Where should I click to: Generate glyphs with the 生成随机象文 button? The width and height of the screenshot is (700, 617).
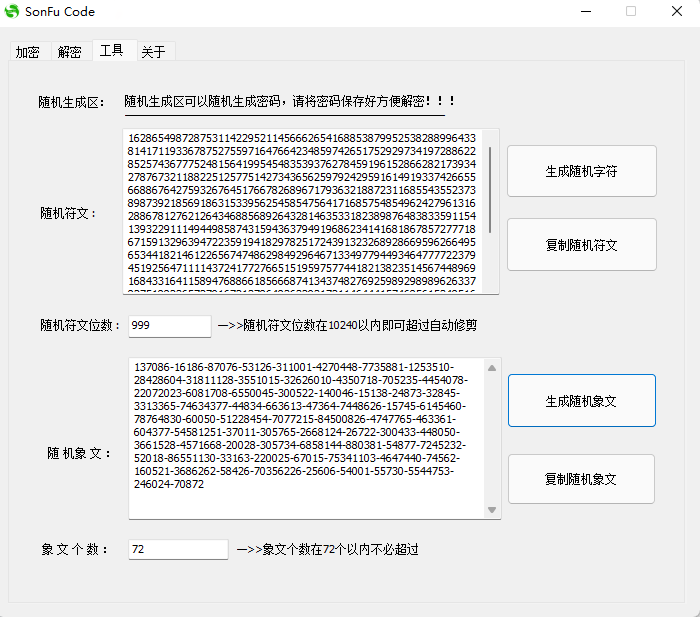581,401
